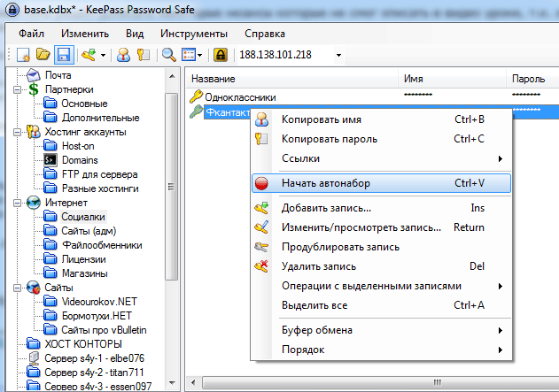Click the tree panel scrollbar up arrow
Screen dimensions: 559x392
(x=172, y=76)
